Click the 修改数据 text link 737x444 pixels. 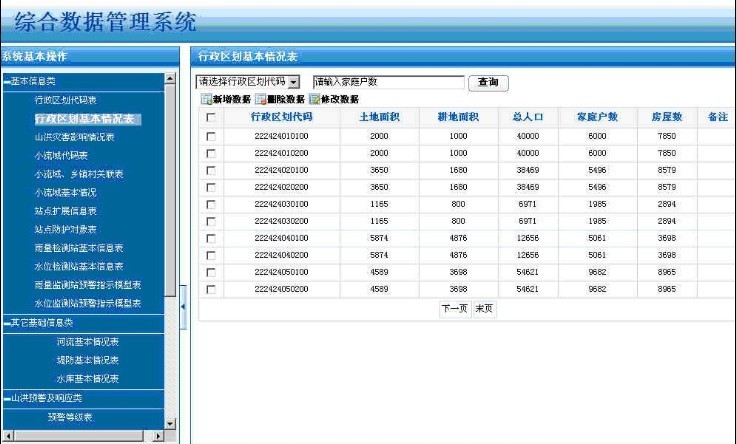340,99
